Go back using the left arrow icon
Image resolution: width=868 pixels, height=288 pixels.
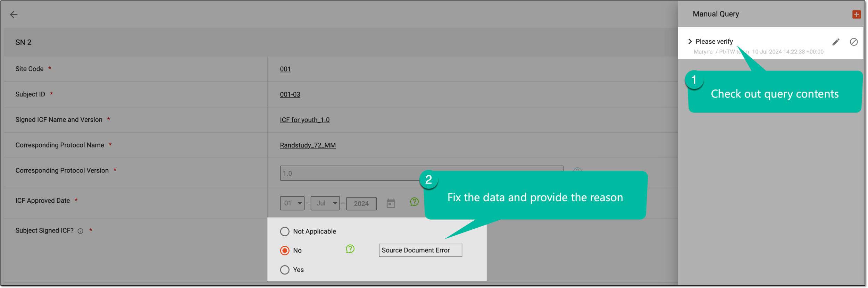[14, 15]
